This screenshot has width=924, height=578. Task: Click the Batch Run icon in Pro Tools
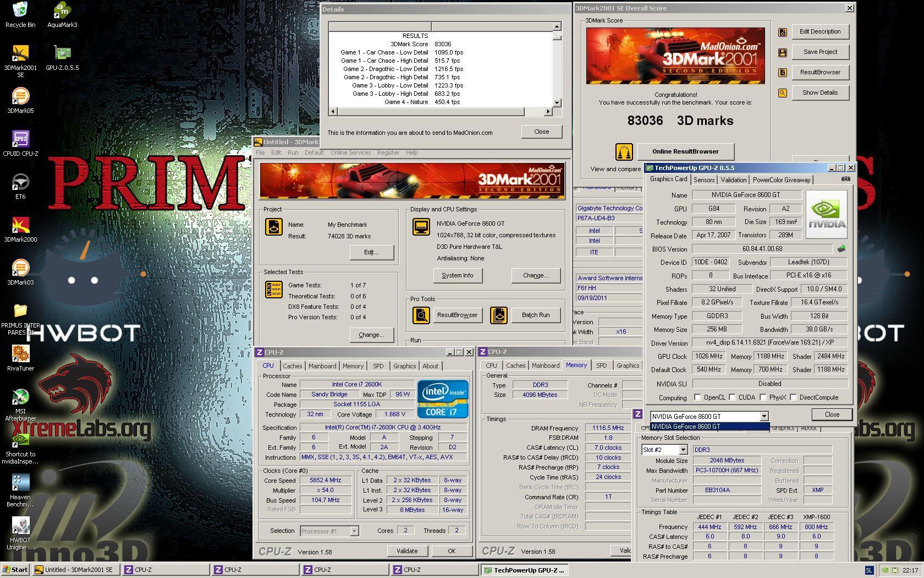click(x=499, y=315)
